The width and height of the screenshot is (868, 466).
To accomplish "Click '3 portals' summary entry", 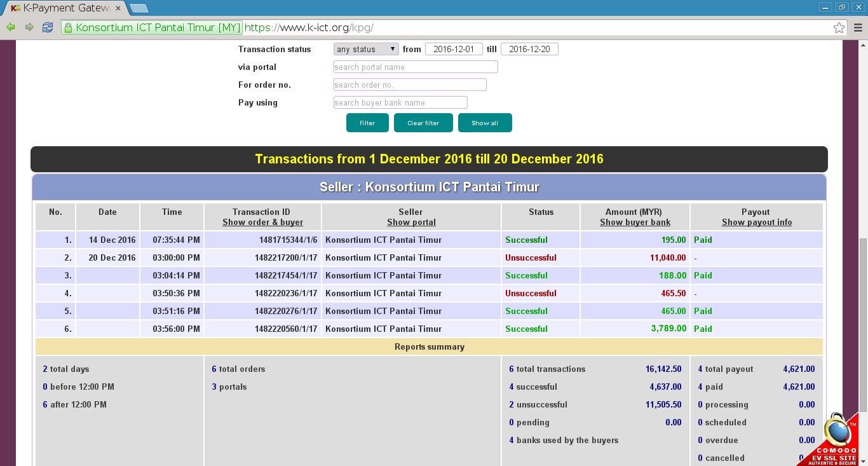I will click(229, 387).
